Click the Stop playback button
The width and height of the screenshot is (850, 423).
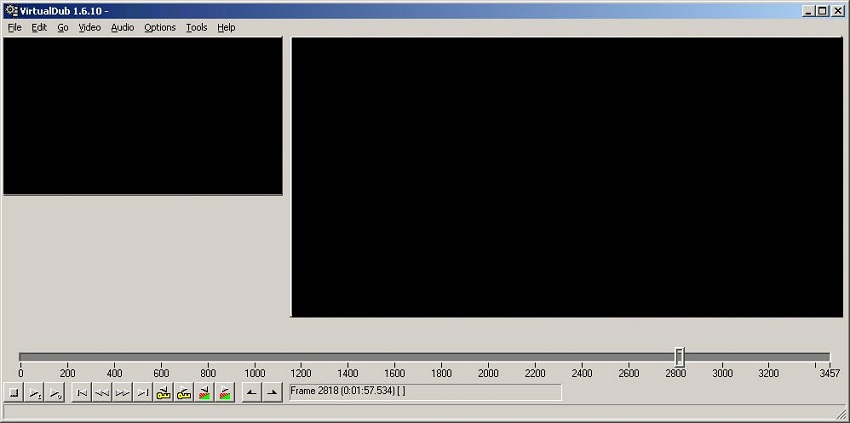pyautogui.click(x=14, y=393)
